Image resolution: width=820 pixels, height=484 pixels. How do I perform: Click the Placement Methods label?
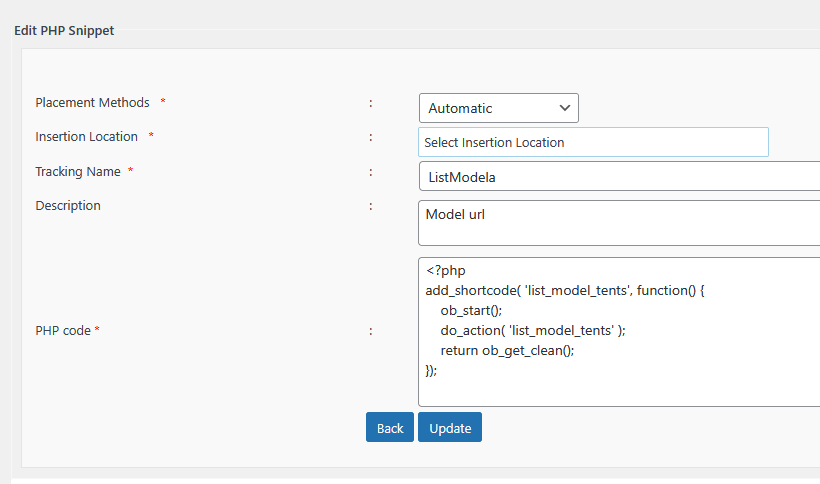click(x=92, y=103)
